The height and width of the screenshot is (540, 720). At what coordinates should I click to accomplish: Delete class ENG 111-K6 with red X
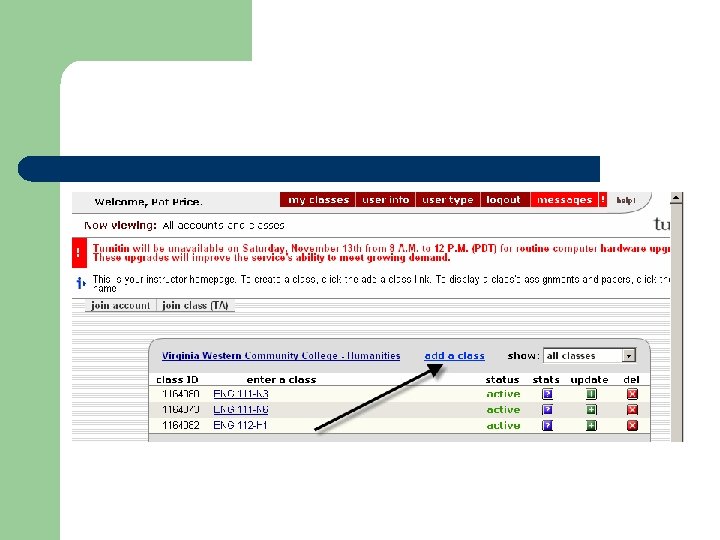point(632,410)
